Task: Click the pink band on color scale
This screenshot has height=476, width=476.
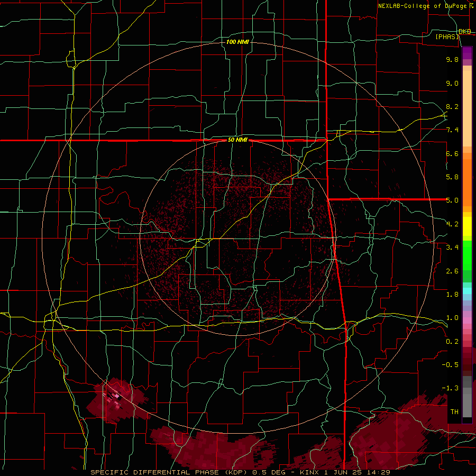Action: click(x=467, y=321)
